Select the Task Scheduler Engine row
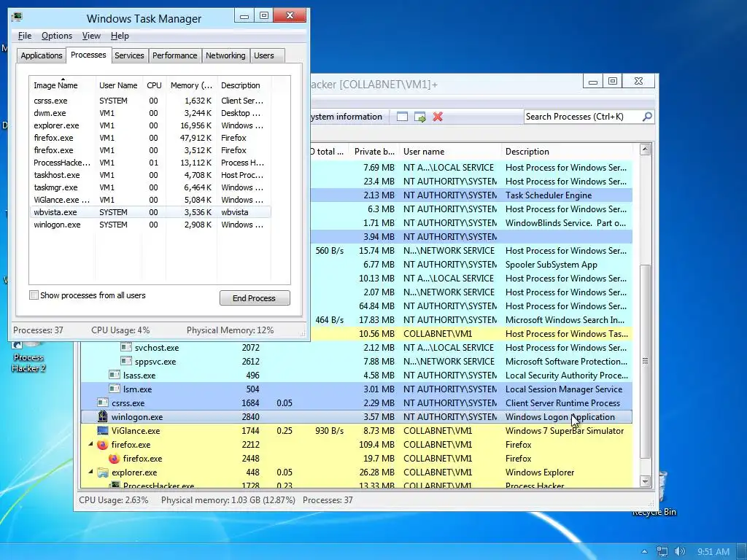 [x=472, y=195]
